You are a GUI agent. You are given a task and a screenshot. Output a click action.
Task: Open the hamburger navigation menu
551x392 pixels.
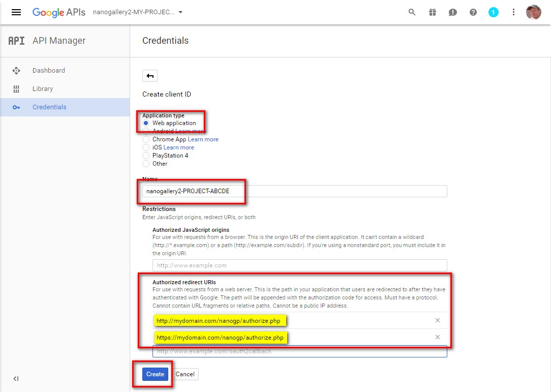(16, 12)
